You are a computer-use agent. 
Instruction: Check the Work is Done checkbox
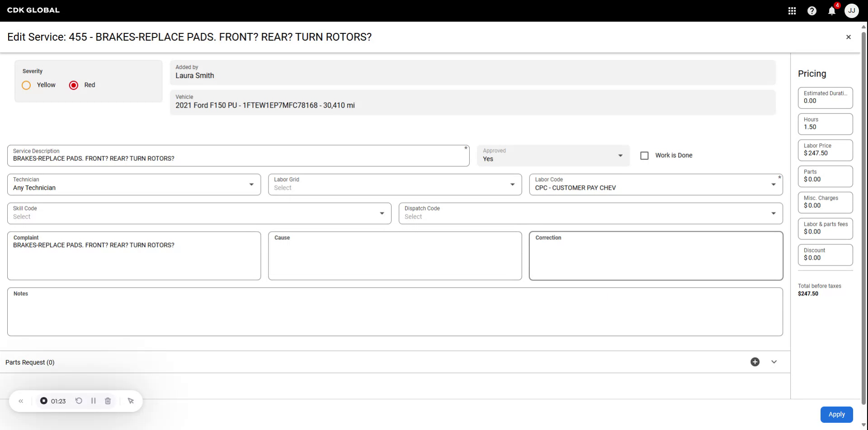(644, 155)
